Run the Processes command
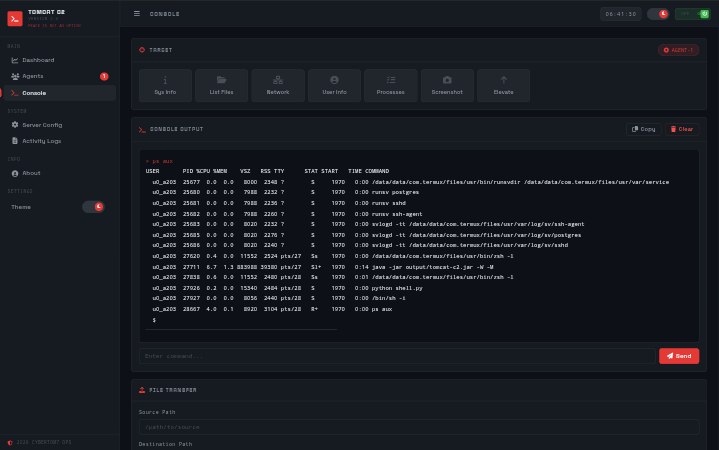 [x=391, y=85]
